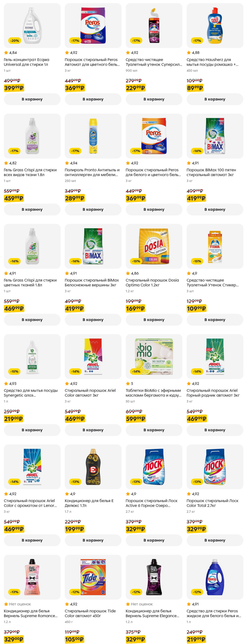
Task: Click the star icon beside BioMio rating 5
Action: [x=128, y=383]
